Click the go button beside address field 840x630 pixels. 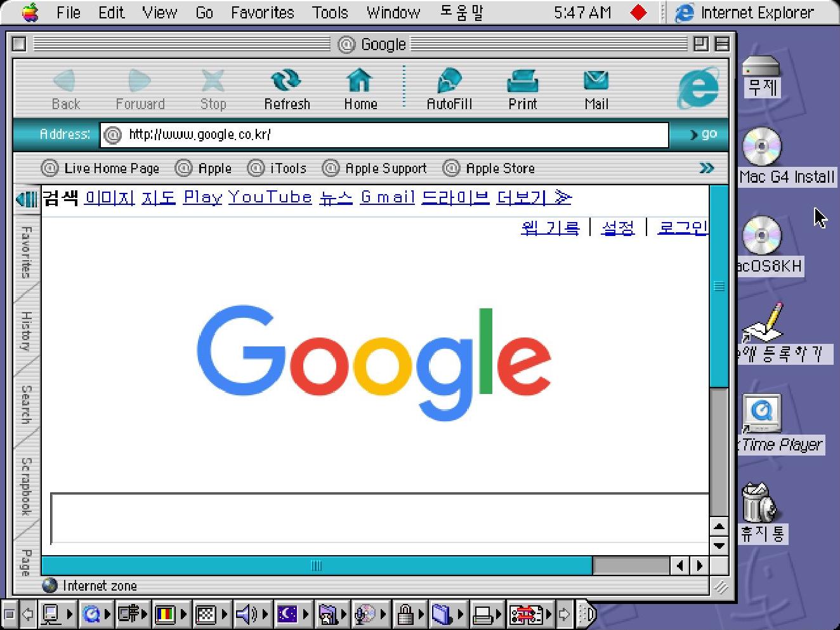point(704,134)
